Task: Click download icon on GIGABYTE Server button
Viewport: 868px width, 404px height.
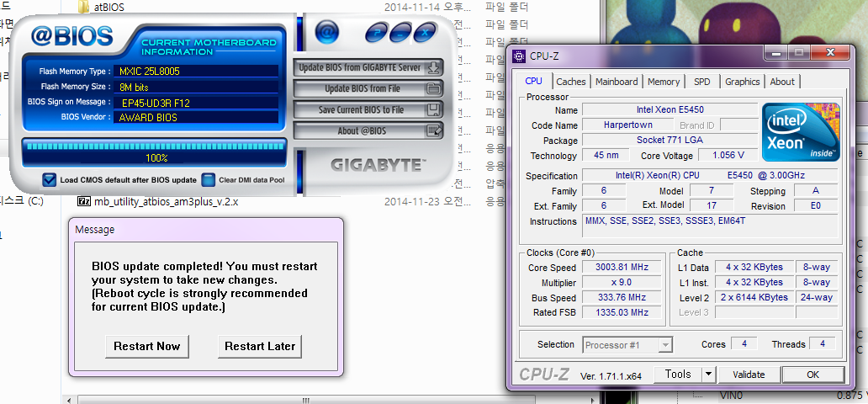Action: [x=435, y=67]
